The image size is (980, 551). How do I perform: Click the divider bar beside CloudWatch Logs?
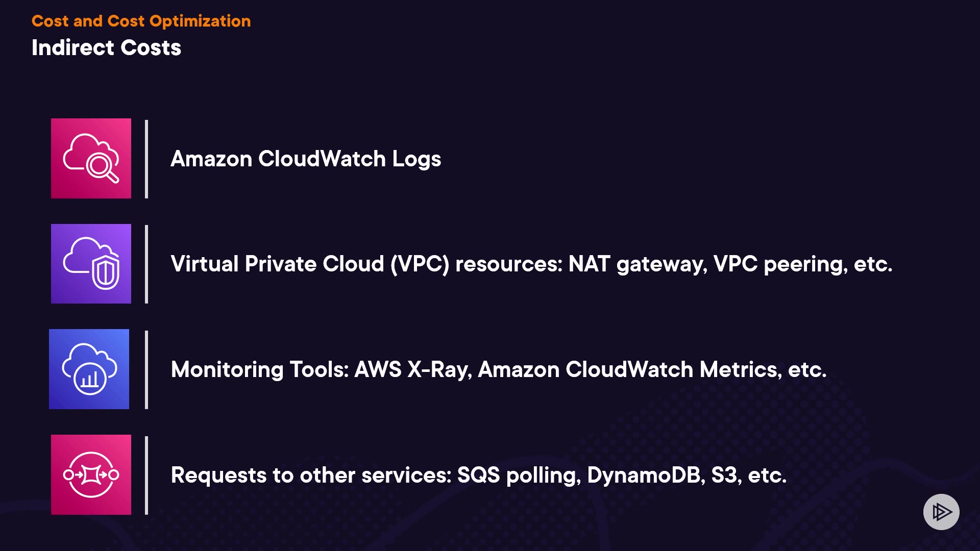coord(146,159)
